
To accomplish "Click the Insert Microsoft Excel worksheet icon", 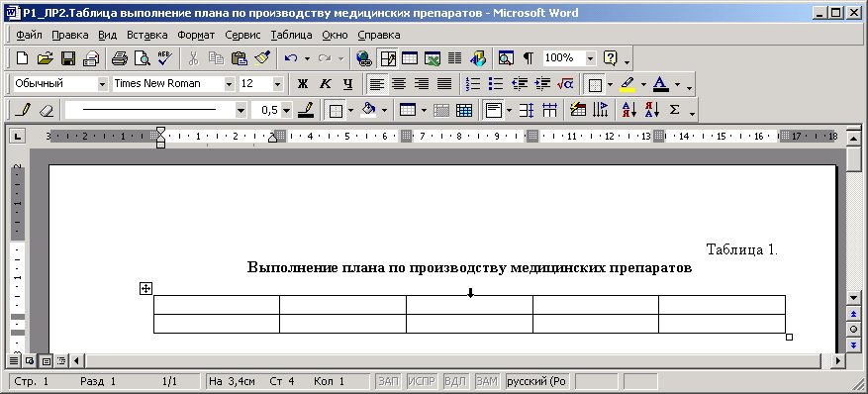I will point(433,57).
